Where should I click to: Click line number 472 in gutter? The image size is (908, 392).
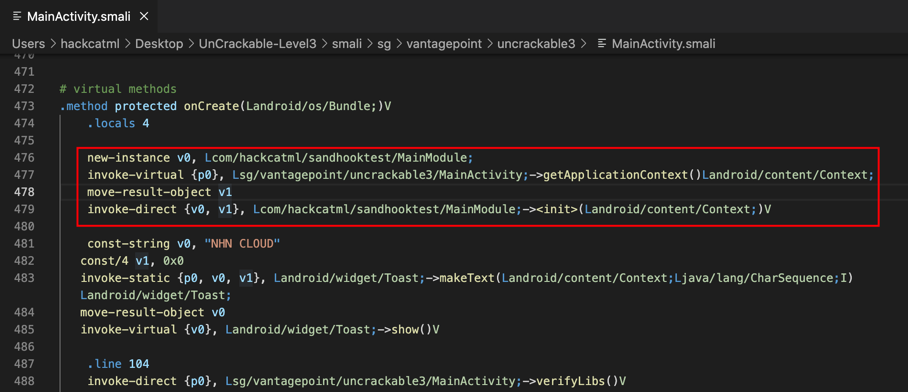pyautogui.click(x=24, y=89)
